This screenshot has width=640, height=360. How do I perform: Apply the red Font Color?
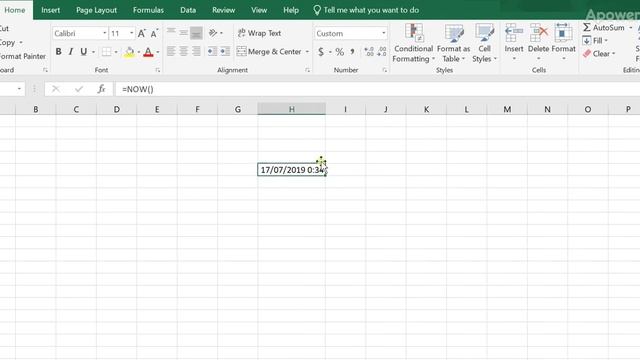149,52
